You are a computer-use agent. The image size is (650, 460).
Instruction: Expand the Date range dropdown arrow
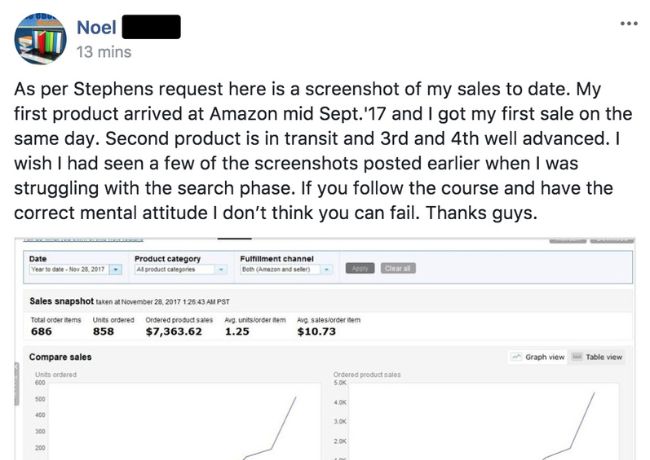(x=116, y=269)
